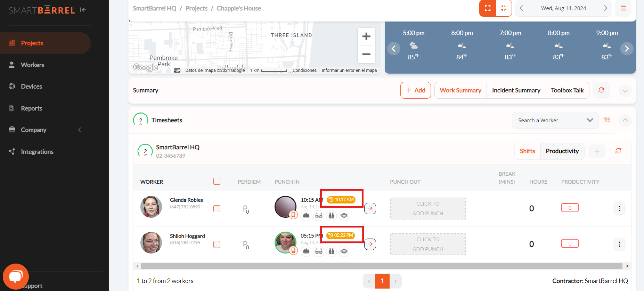Viewport: 644px width, 291px height.
Task: Open the three-dot menu for Glenda Robles
Action: coord(619,208)
